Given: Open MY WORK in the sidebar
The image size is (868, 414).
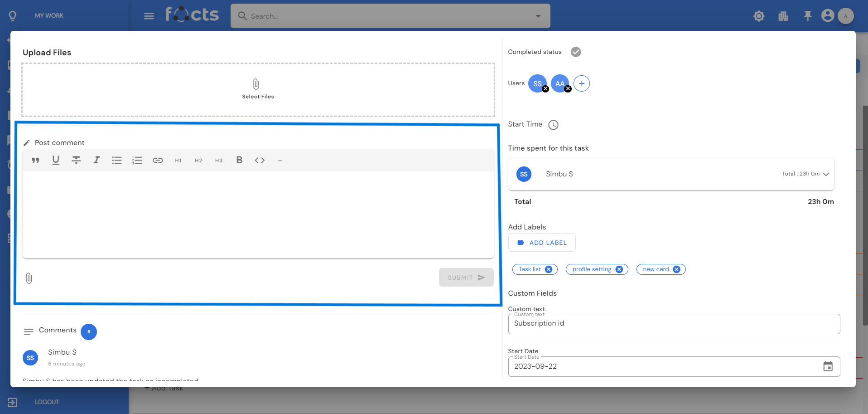Looking at the screenshot, I should pos(49,15).
